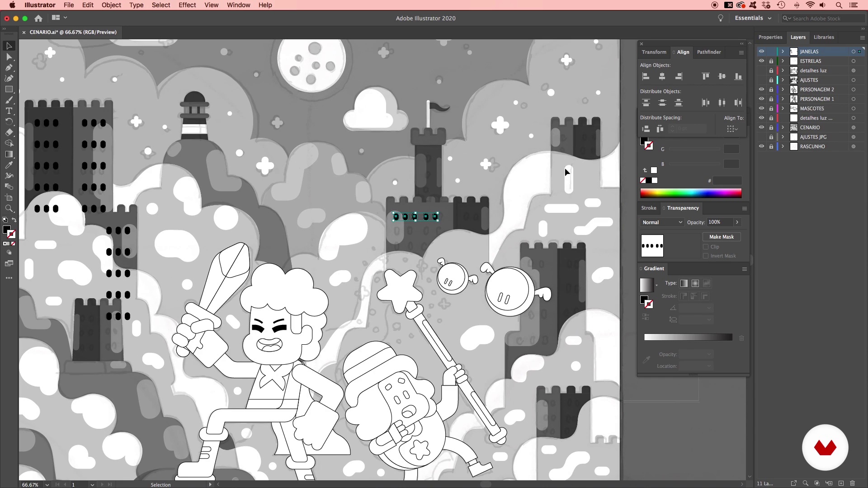
Task: Hide the RASCUNHO layer
Action: 761,146
